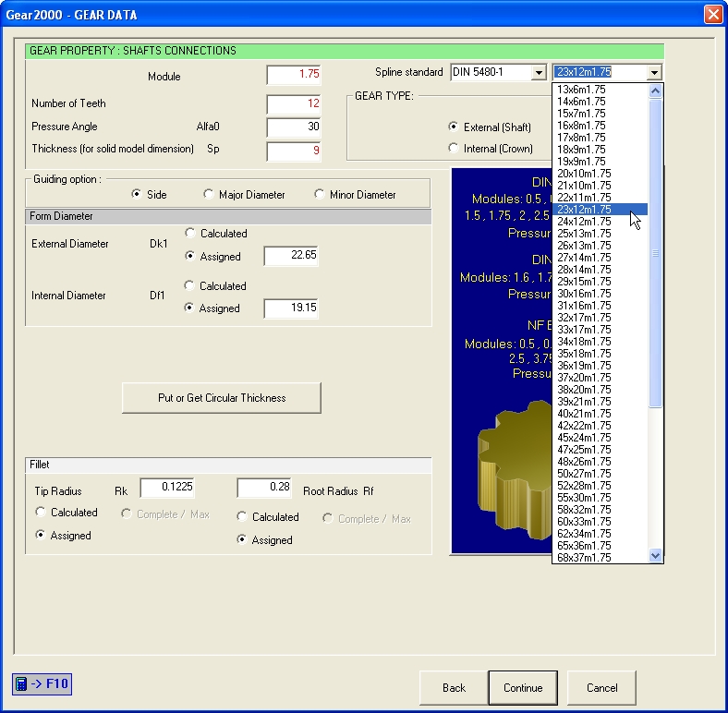Click the gold spline gear preview image
728x713 pixels.
(515, 470)
